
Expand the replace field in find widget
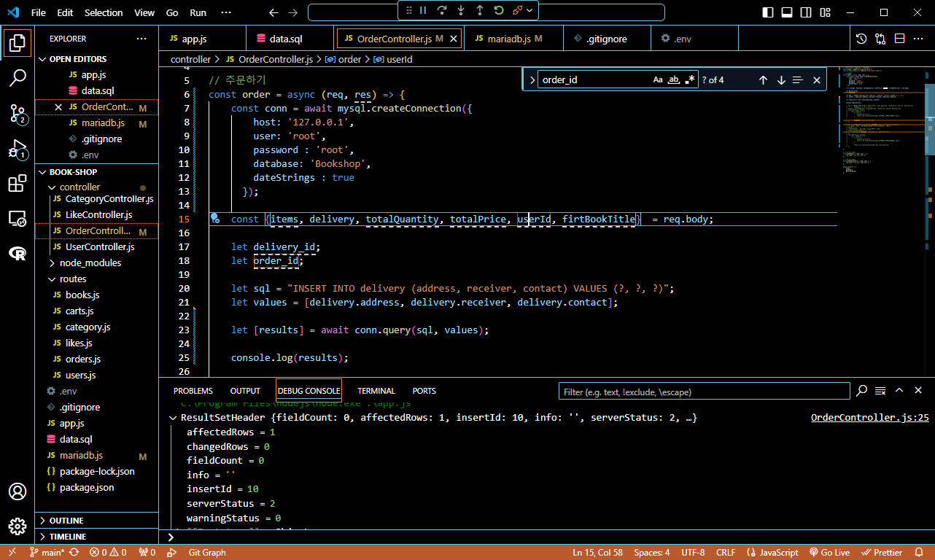coord(531,80)
